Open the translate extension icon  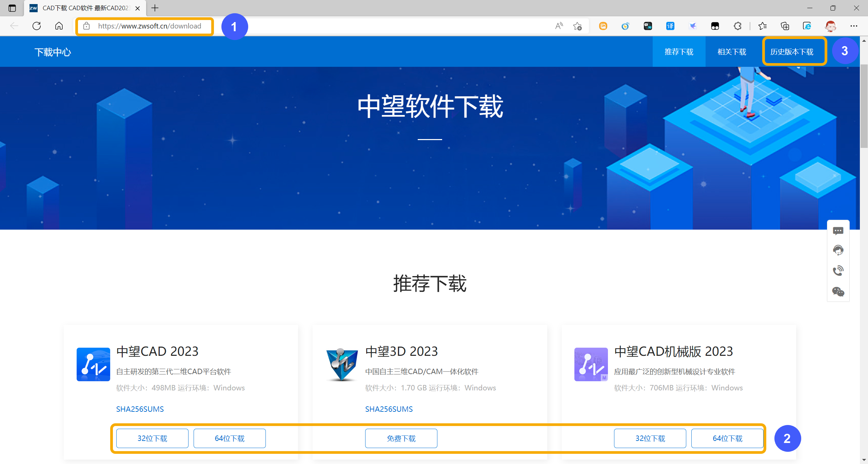coord(670,26)
